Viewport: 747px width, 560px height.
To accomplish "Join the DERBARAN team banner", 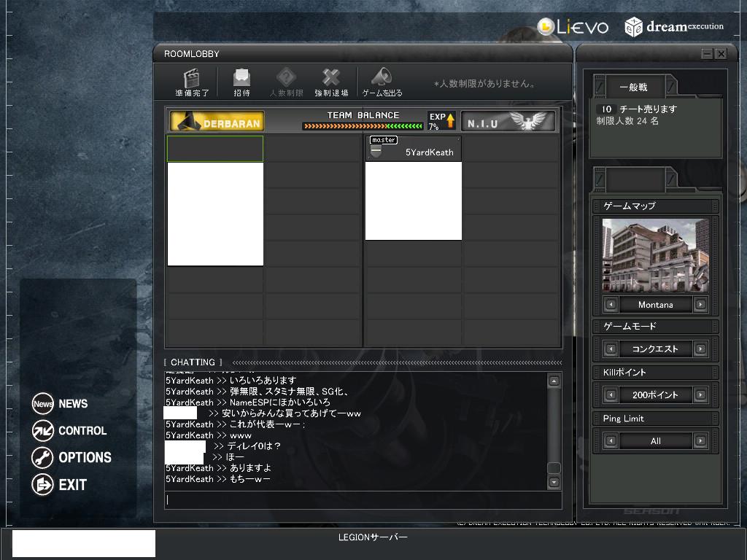I will click(217, 122).
